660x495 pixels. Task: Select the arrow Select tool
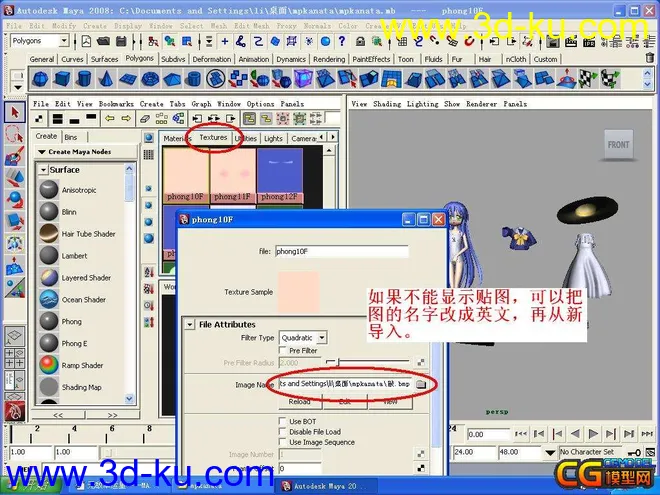coord(15,112)
